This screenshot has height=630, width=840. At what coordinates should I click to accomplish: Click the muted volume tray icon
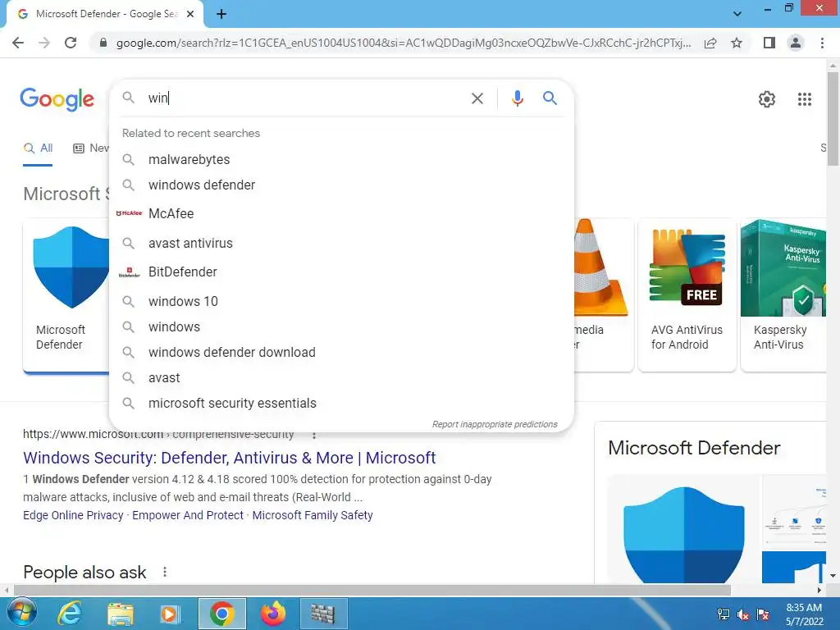click(x=743, y=614)
